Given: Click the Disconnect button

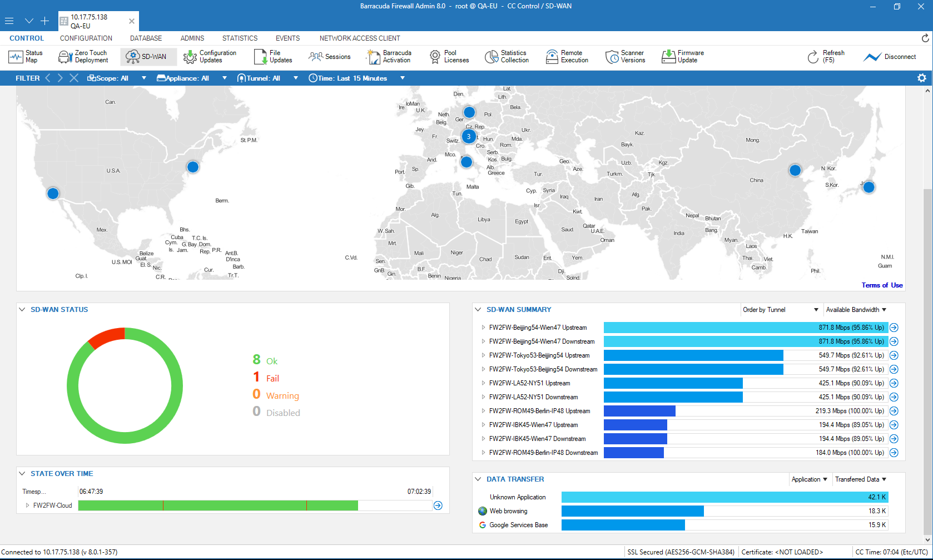Looking at the screenshot, I should [890, 57].
